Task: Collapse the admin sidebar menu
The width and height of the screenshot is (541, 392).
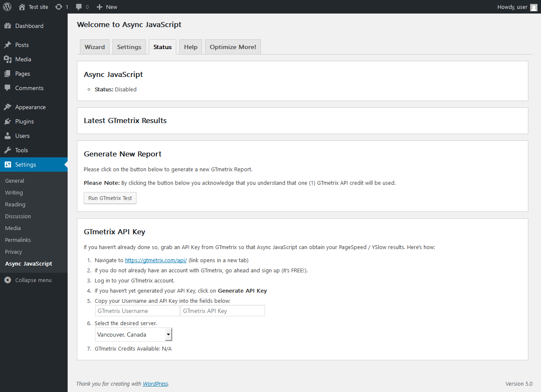Action: tap(28, 280)
